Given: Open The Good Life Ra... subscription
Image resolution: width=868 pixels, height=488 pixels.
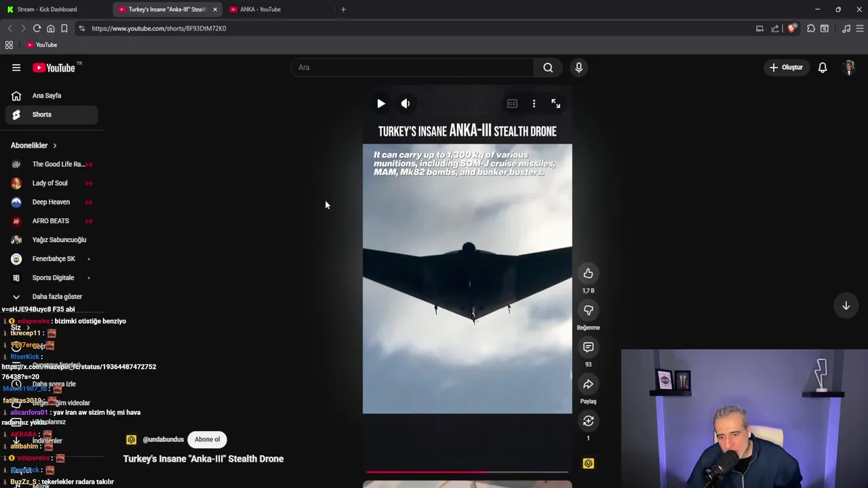Looking at the screenshot, I should click(x=52, y=164).
